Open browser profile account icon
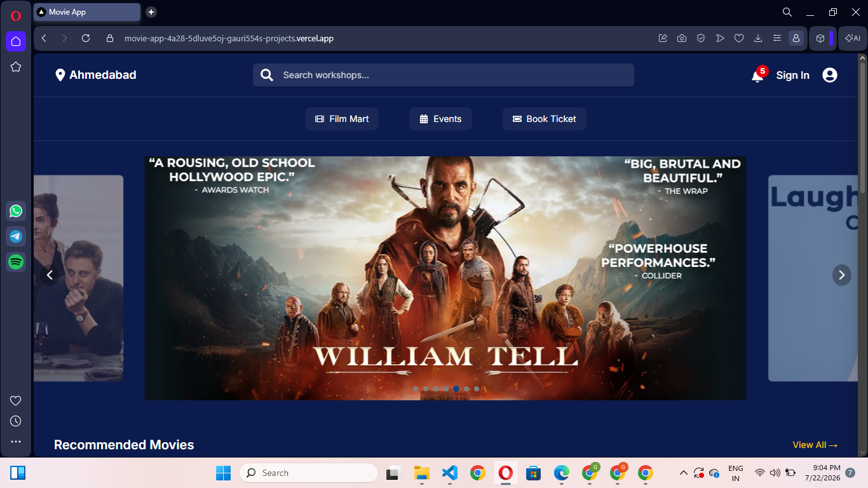This screenshot has height=488, width=868. pos(796,38)
